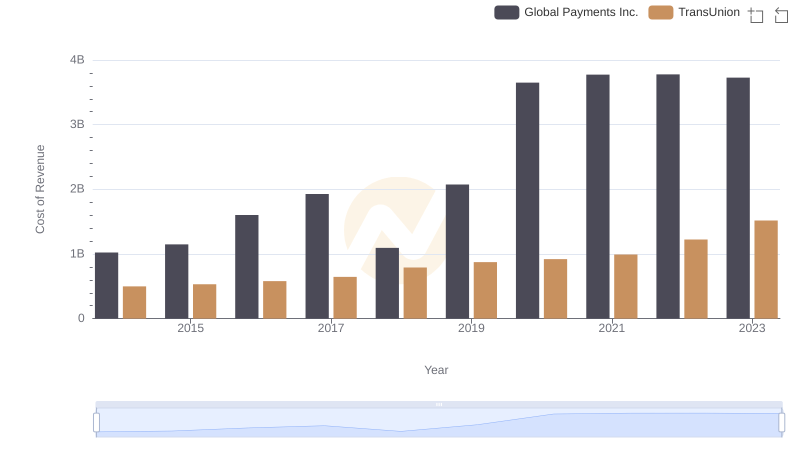Toggle TransUnion legend series
Image resolution: width=800 pixels, height=461 pixels.
point(694,12)
